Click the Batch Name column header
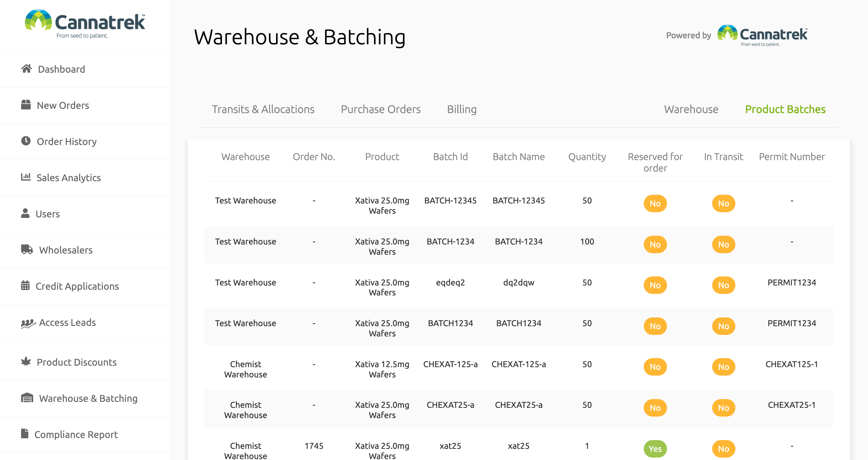The image size is (868, 460). pyautogui.click(x=519, y=157)
